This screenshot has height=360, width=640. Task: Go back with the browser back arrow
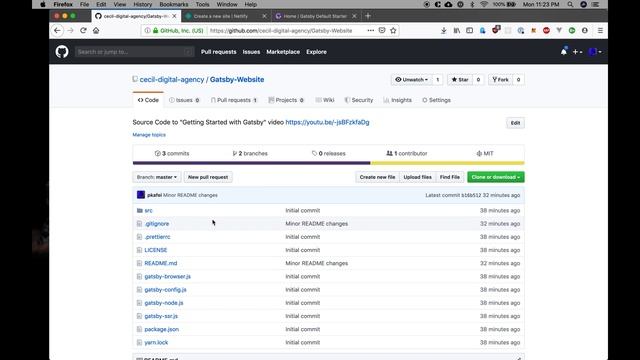click(58, 31)
